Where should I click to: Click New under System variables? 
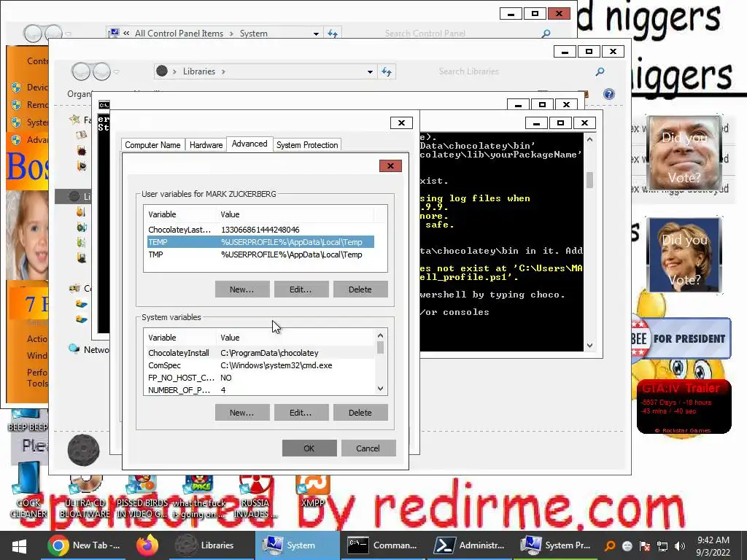[x=242, y=413]
